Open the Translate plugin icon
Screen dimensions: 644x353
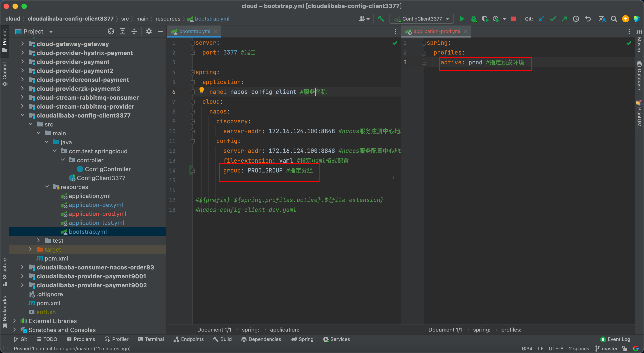602,19
